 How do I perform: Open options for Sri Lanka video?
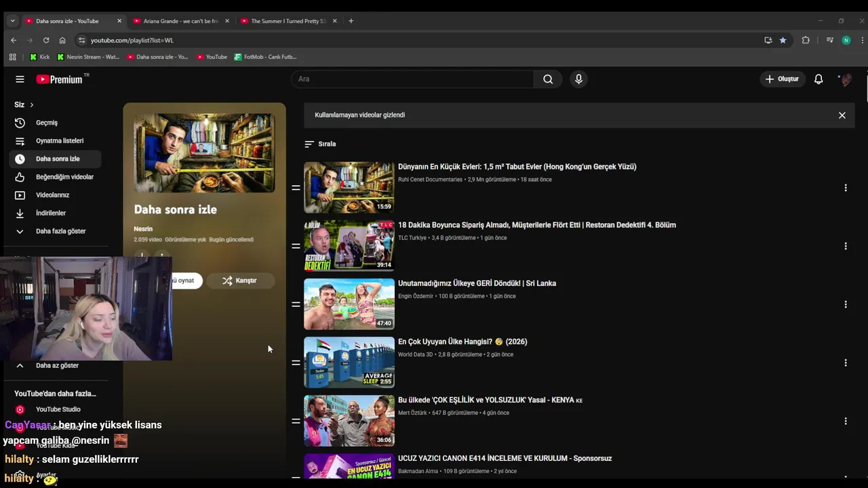tap(846, 304)
